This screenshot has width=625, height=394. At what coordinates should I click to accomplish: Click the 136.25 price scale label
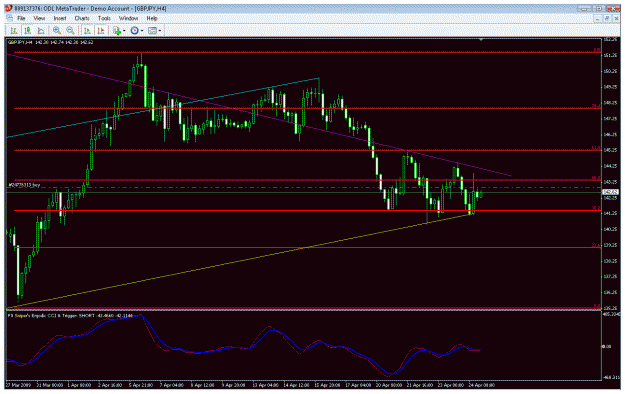[x=610, y=292]
